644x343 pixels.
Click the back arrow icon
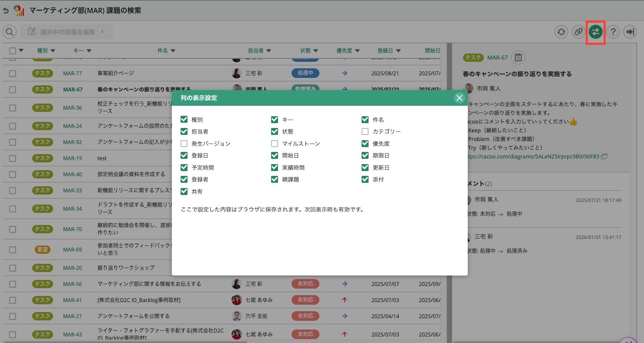[x=6, y=10]
